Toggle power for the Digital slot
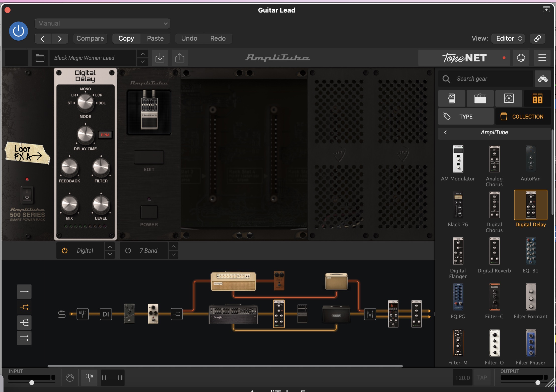The height and width of the screenshot is (392, 556). [64, 250]
